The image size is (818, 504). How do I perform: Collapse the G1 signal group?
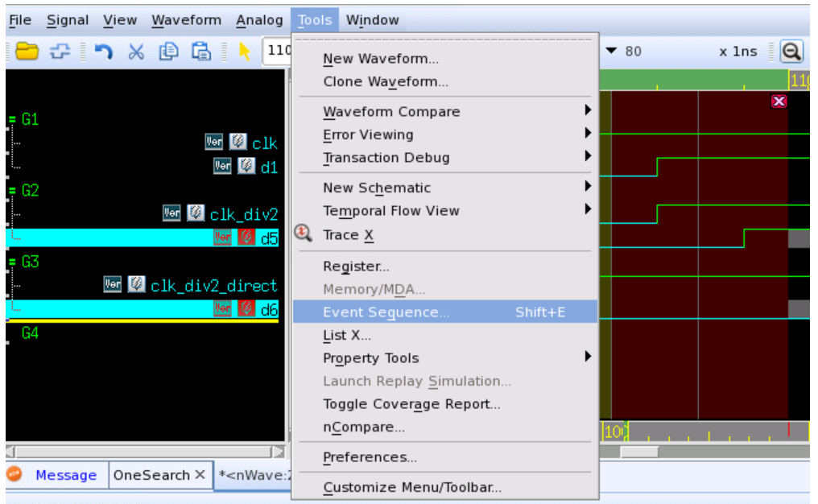click(12, 120)
